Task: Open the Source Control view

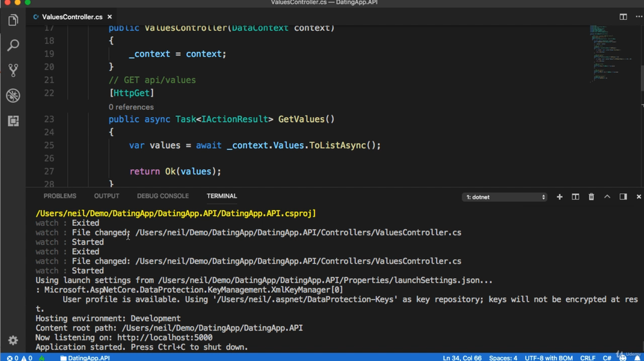Action: (x=13, y=70)
